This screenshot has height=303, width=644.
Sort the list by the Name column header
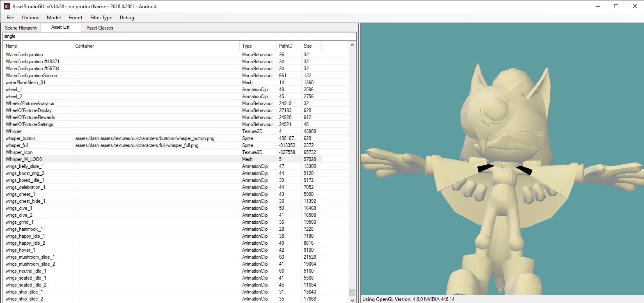click(x=38, y=46)
